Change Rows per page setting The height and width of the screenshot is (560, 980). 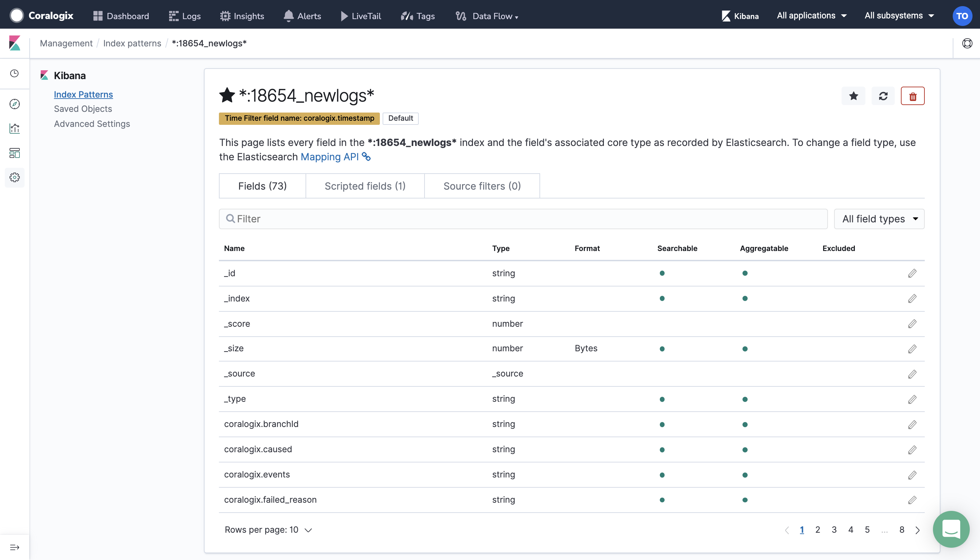coord(268,530)
